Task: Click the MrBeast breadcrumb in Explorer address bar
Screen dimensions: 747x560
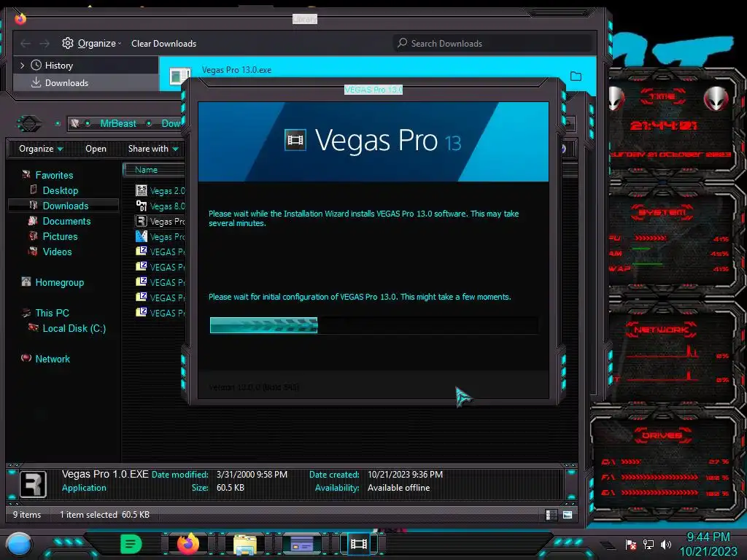Action: point(118,123)
